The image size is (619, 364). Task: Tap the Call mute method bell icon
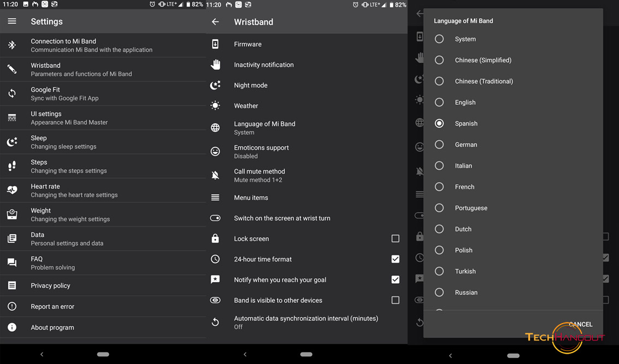pyautogui.click(x=215, y=175)
